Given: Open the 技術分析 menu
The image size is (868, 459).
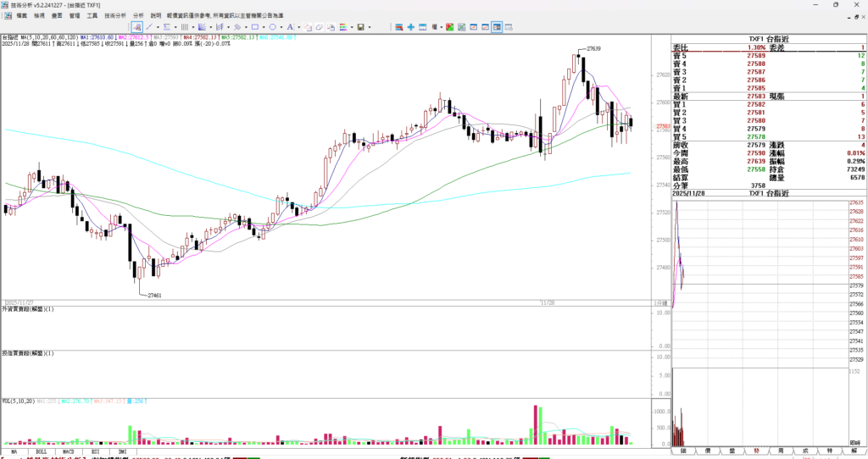Looking at the screenshot, I should click(115, 15).
